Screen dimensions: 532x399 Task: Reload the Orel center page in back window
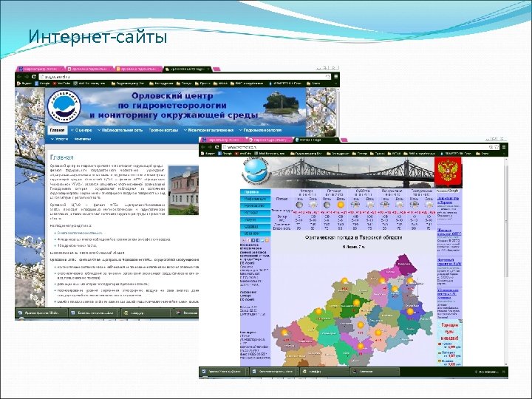click(33, 77)
